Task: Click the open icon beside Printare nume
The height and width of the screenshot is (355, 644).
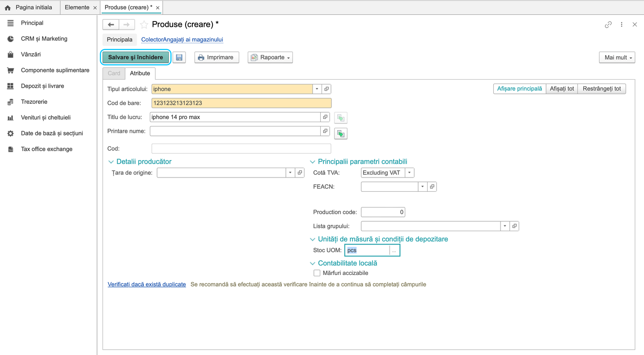Action: 325,131
